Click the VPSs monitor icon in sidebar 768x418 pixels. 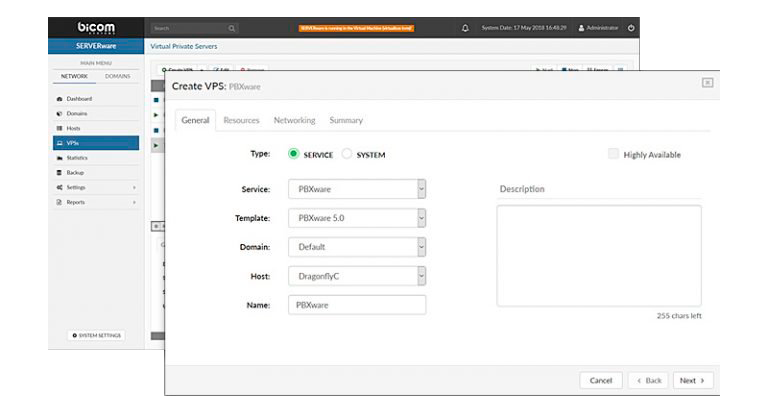point(60,143)
